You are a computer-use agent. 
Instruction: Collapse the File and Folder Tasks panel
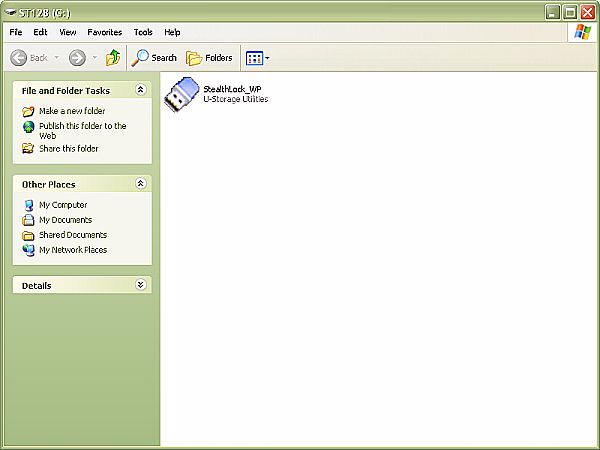pos(141,90)
